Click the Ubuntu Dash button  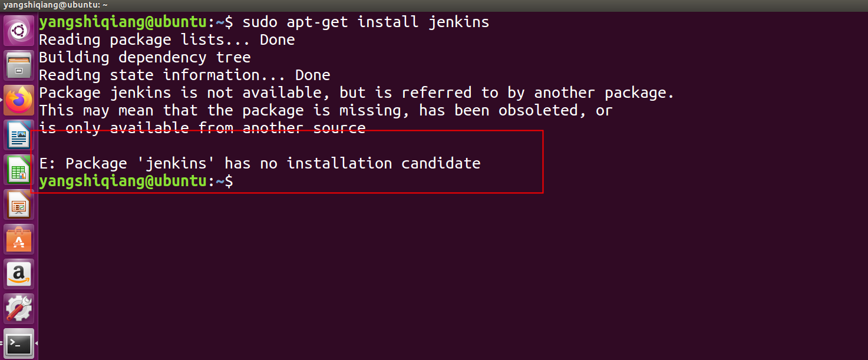[18, 30]
